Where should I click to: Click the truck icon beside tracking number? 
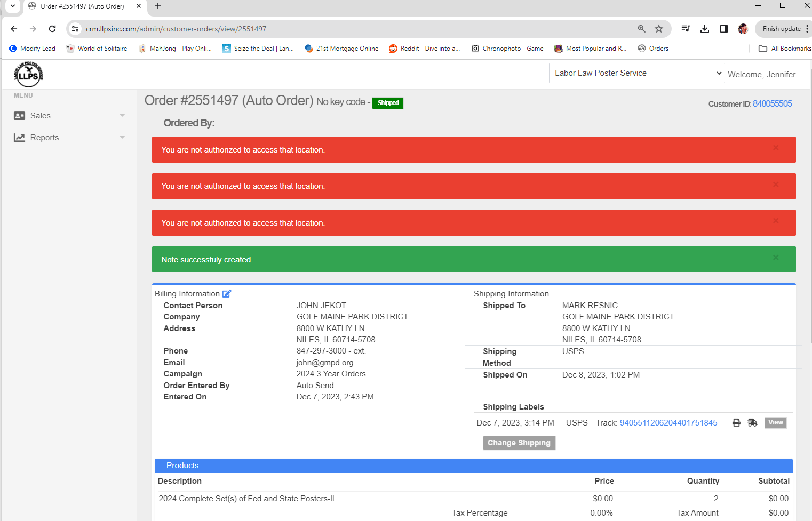(x=752, y=423)
